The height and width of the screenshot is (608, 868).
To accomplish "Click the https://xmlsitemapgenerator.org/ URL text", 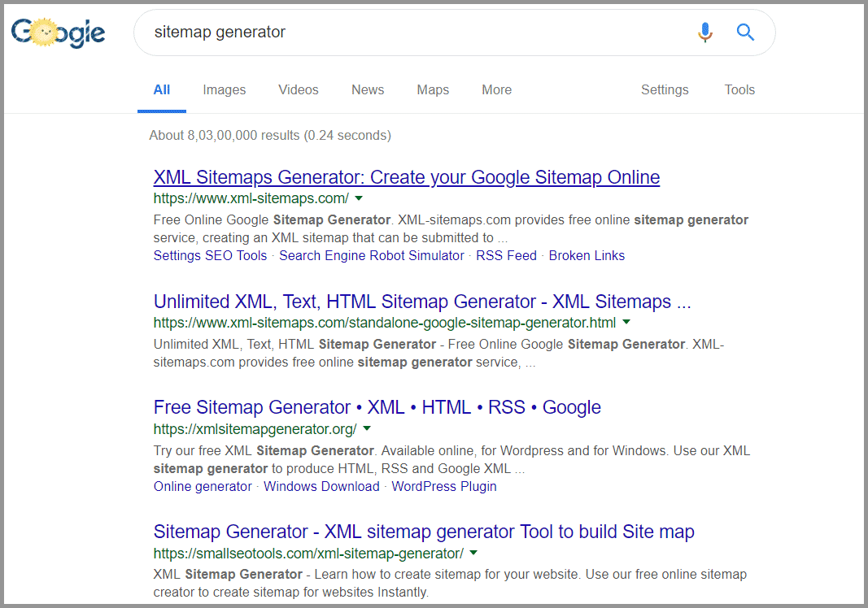I will point(255,428).
